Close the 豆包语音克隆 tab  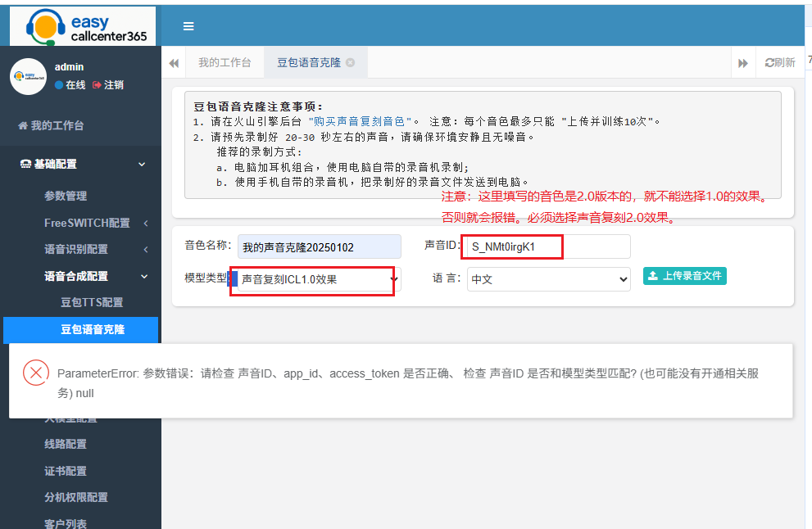tap(351, 62)
